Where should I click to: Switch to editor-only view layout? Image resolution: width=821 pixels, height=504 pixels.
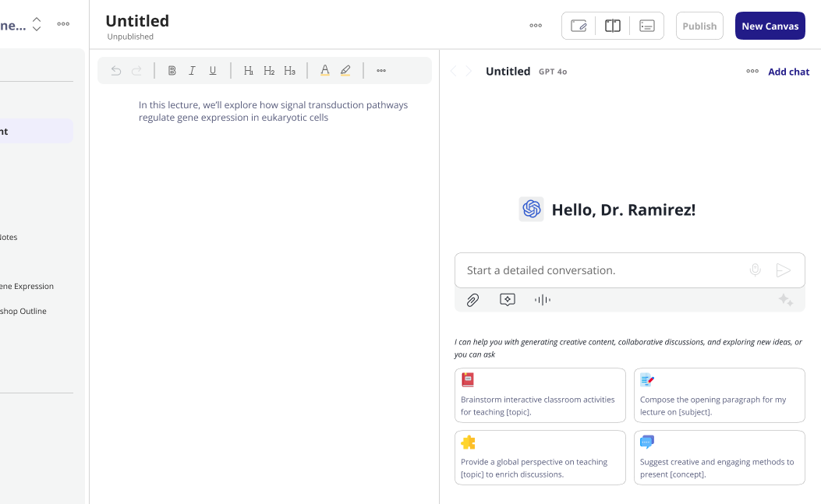[579, 26]
